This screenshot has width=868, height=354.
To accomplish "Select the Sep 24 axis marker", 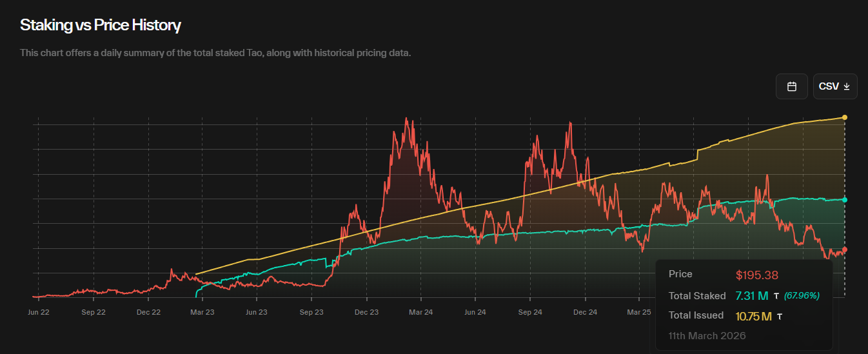I will tap(529, 312).
